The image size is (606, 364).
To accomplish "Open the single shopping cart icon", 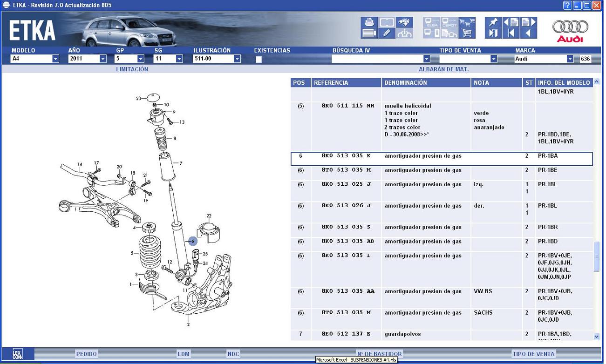I will pos(467,34).
